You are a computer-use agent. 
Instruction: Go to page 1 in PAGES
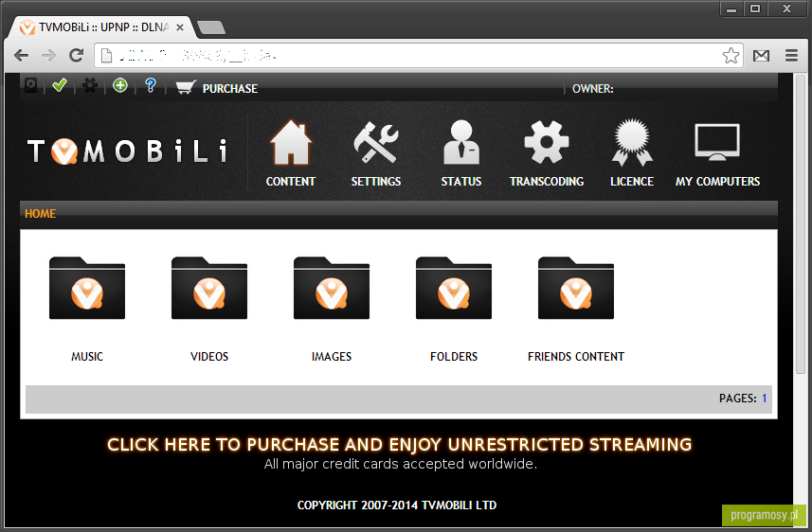click(x=765, y=399)
